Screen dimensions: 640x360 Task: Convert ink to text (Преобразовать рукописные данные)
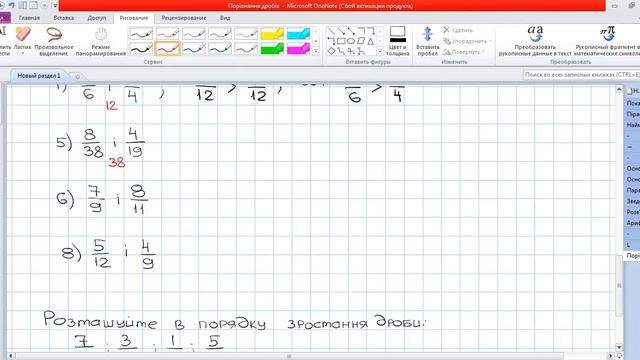click(x=535, y=41)
